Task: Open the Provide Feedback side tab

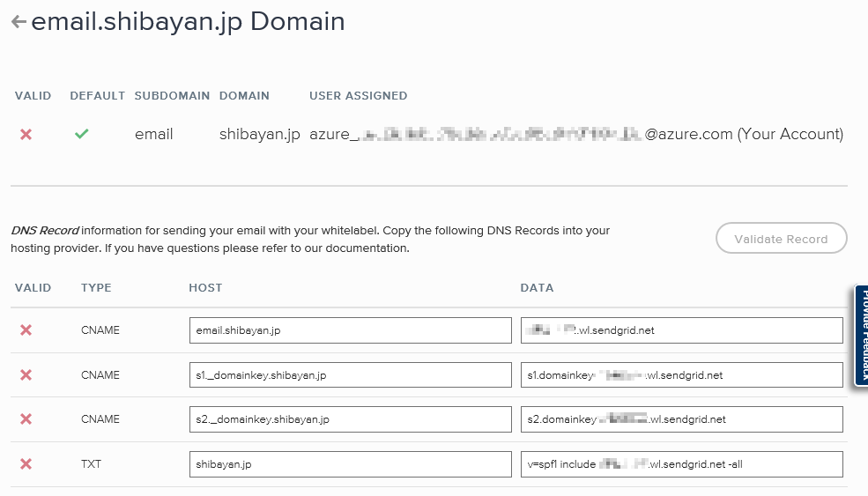Action: 861,335
